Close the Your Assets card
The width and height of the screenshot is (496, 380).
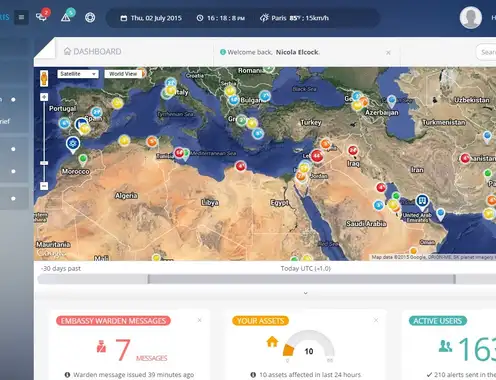pos(376,320)
